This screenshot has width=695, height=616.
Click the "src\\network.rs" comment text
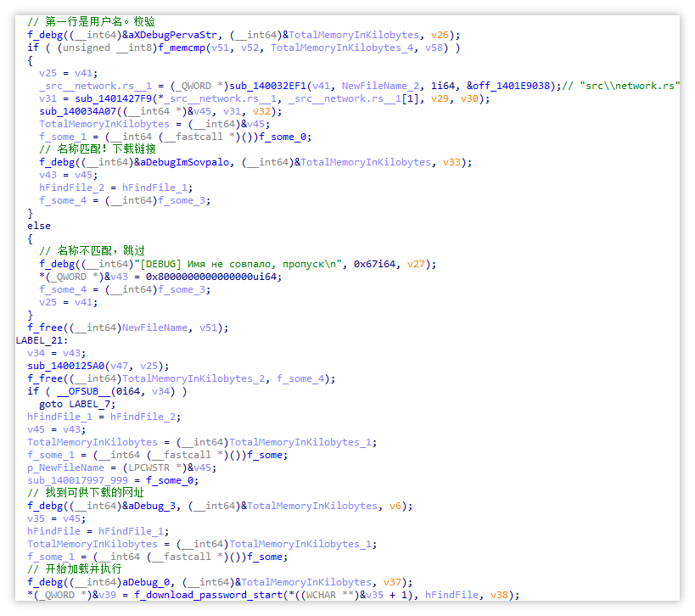tap(630, 86)
